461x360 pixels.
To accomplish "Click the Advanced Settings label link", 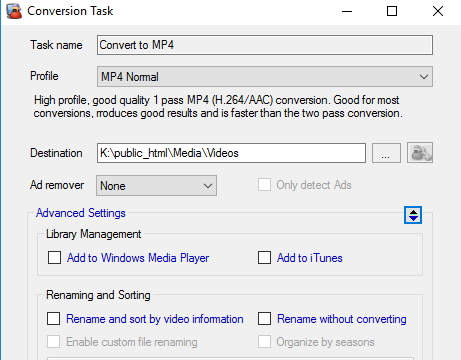I will coord(81,213).
